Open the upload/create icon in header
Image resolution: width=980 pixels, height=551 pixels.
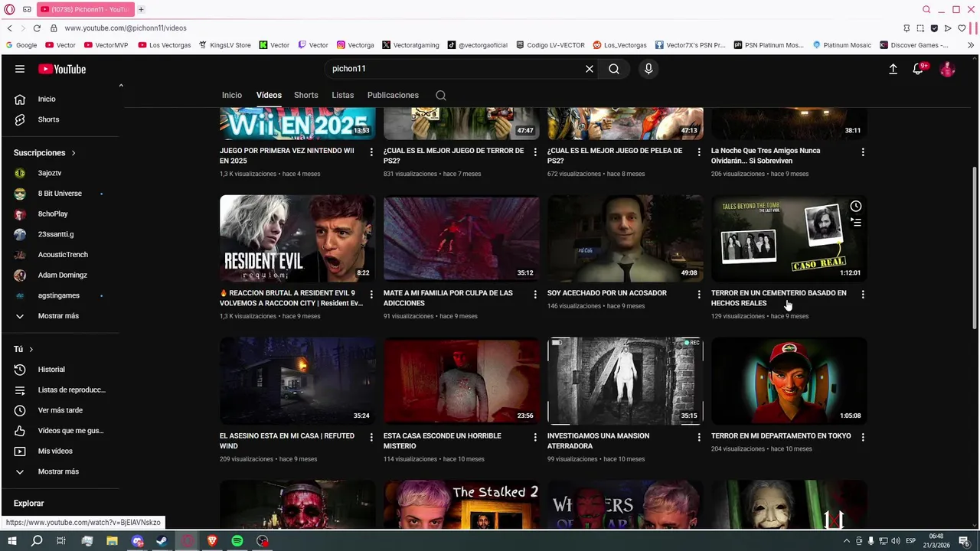[x=893, y=69]
